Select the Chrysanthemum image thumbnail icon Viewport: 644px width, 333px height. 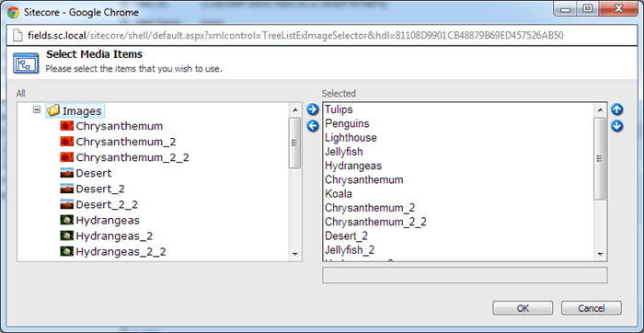[66, 126]
